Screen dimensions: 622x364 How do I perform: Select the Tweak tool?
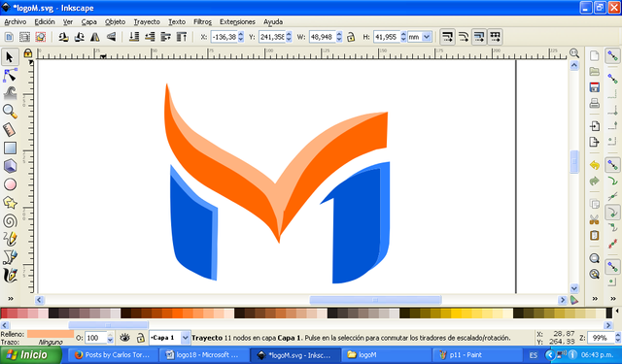pyautogui.click(x=10, y=93)
